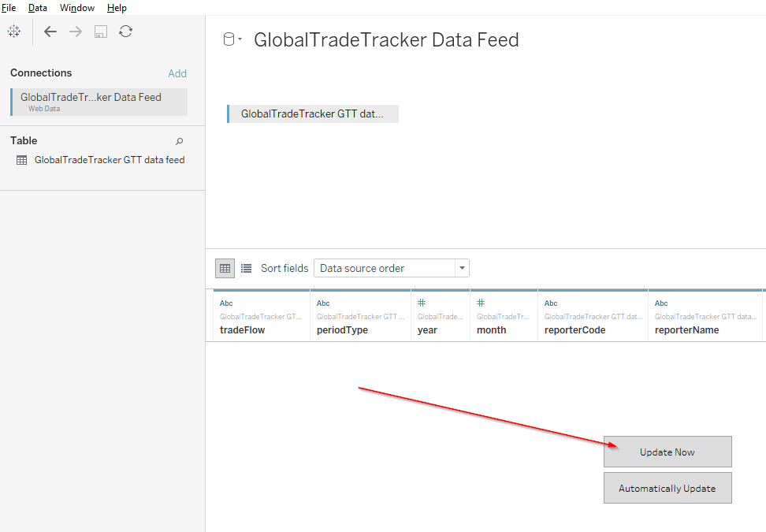Viewport: 766px width, 532px height.
Task: Open the Window menu
Action: pyautogui.click(x=77, y=8)
